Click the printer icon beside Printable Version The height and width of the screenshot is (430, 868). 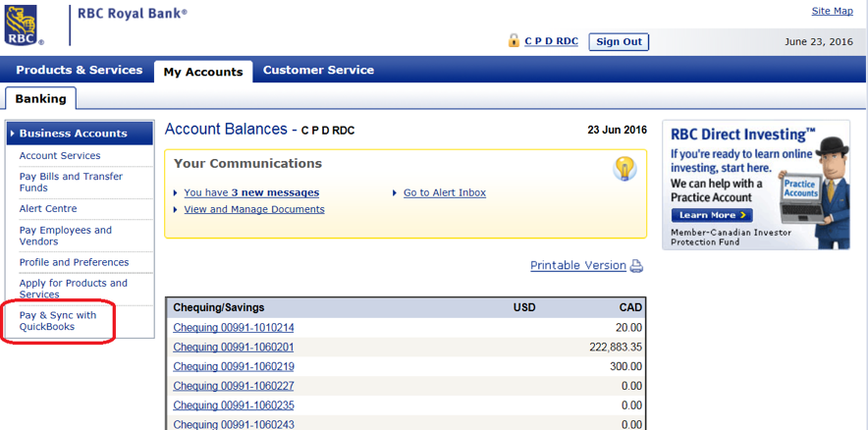637,266
